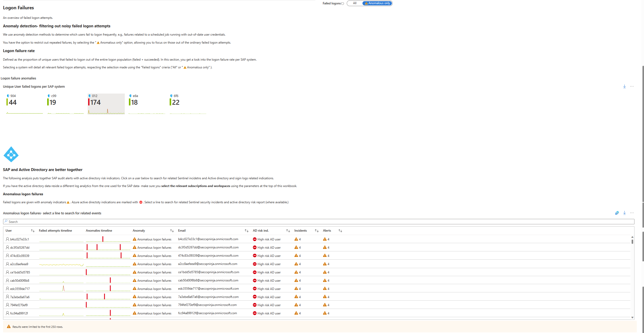This screenshot has width=644, height=333.
Task: Click the user icon for b4cc027e33c1
Action: tap(7, 239)
